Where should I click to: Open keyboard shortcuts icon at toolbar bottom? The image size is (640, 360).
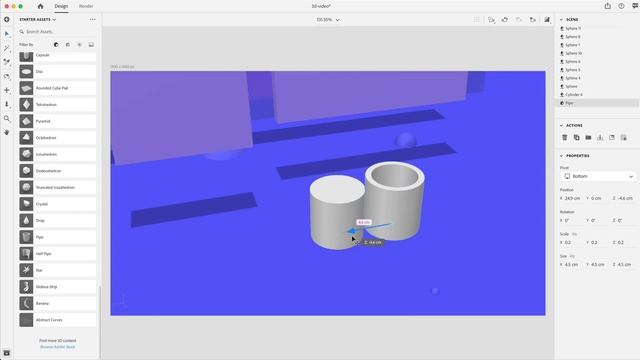[x=7, y=353]
